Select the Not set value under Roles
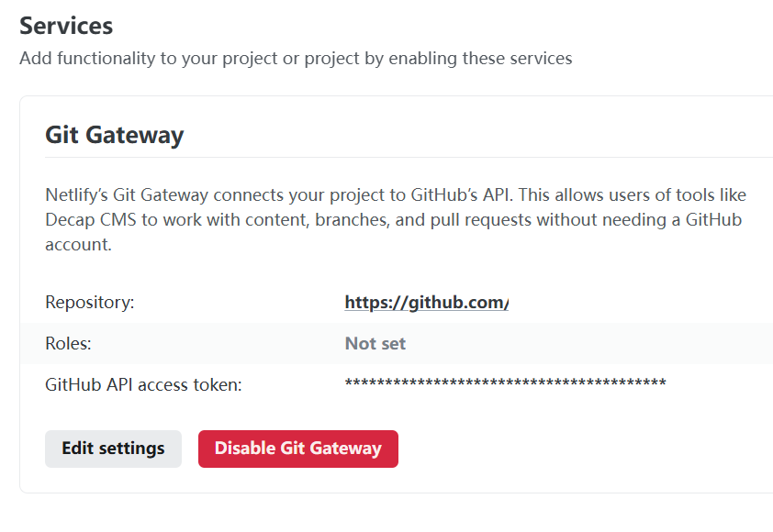 [x=375, y=342]
